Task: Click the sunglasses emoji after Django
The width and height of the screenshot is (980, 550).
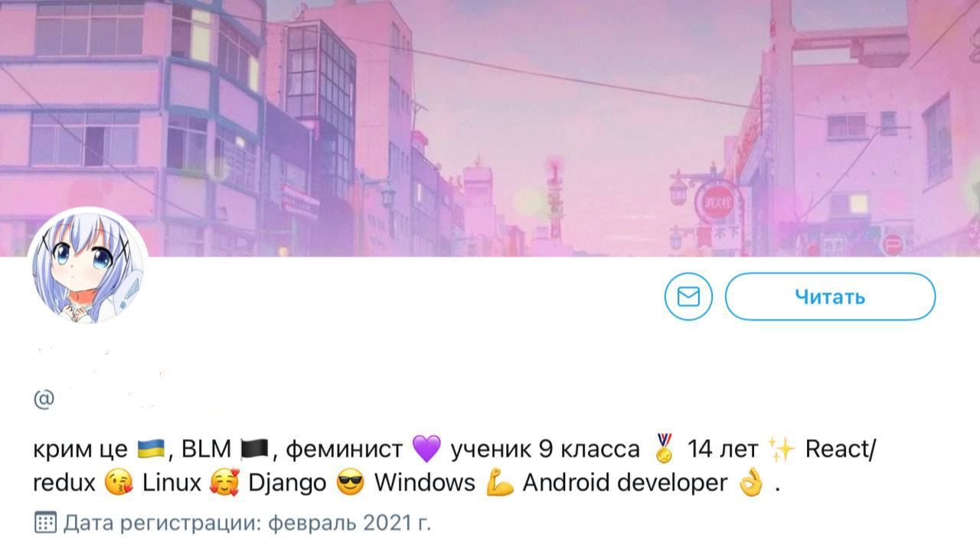Action: click(x=350, y=483)
